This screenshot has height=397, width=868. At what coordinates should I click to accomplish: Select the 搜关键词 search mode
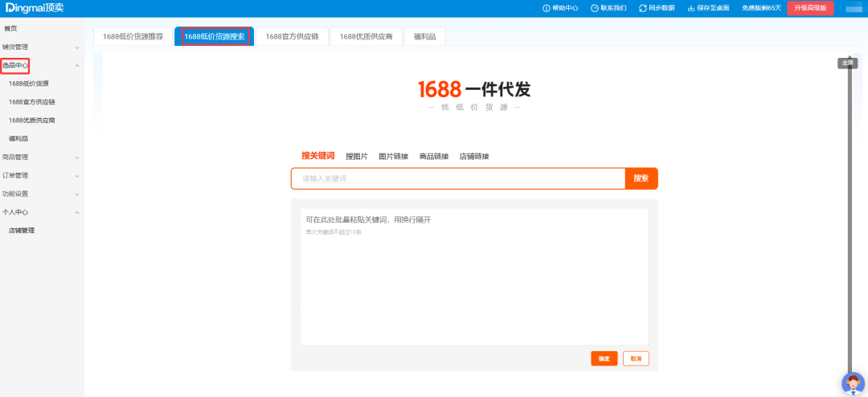pos(317,156)
